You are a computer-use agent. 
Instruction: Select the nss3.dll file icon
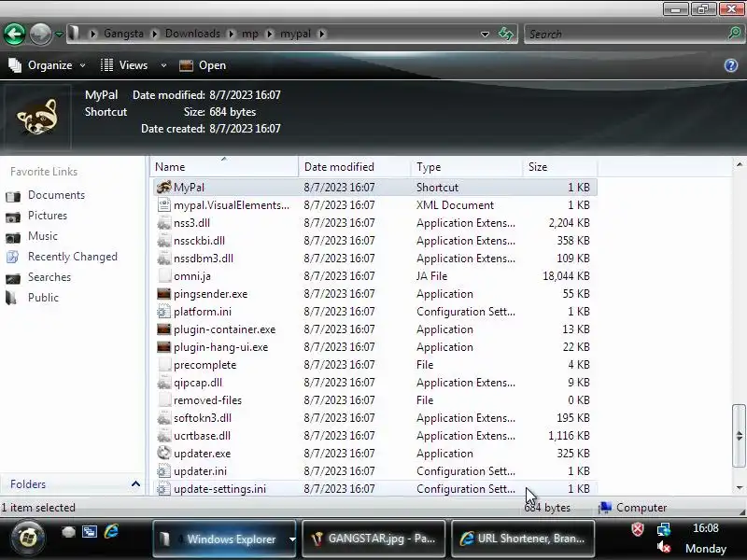[x=164, y=223]
